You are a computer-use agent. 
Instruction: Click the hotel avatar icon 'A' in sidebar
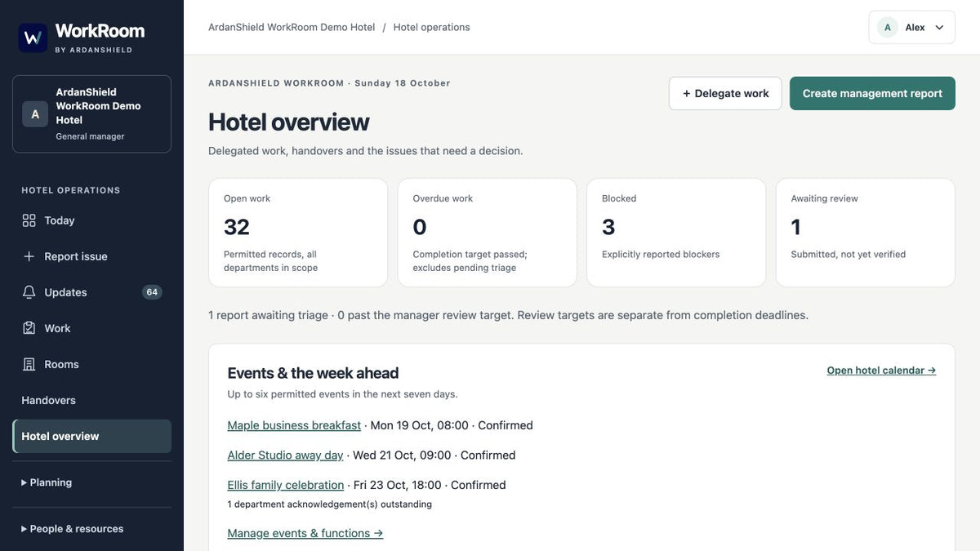tap(35, 114)
